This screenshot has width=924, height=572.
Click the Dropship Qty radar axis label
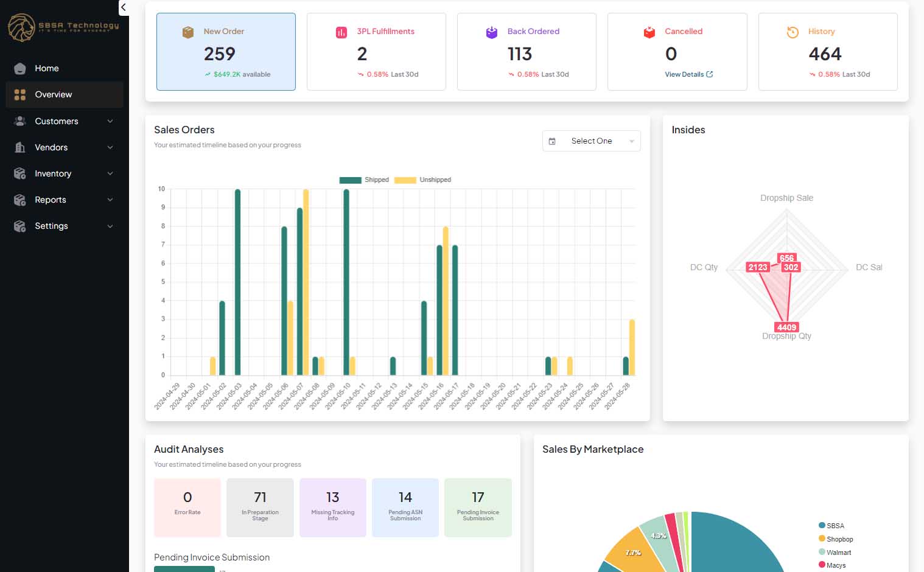click(x=786, y=337)
